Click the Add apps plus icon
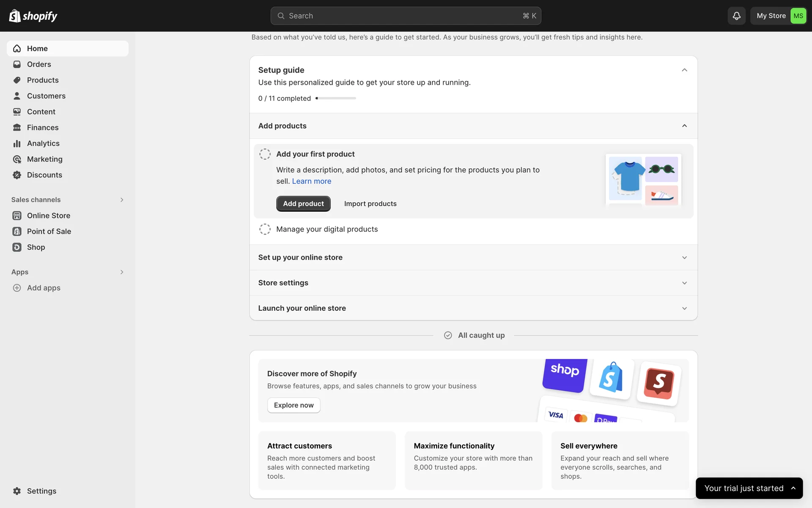812x508 pixels. tap(17, 288)
